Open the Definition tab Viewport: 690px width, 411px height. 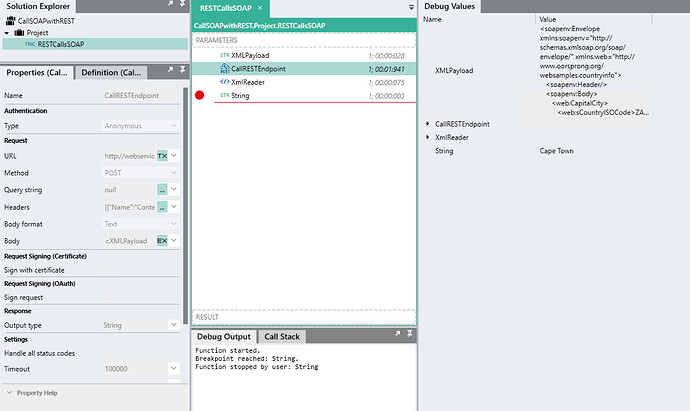point(111,73)
